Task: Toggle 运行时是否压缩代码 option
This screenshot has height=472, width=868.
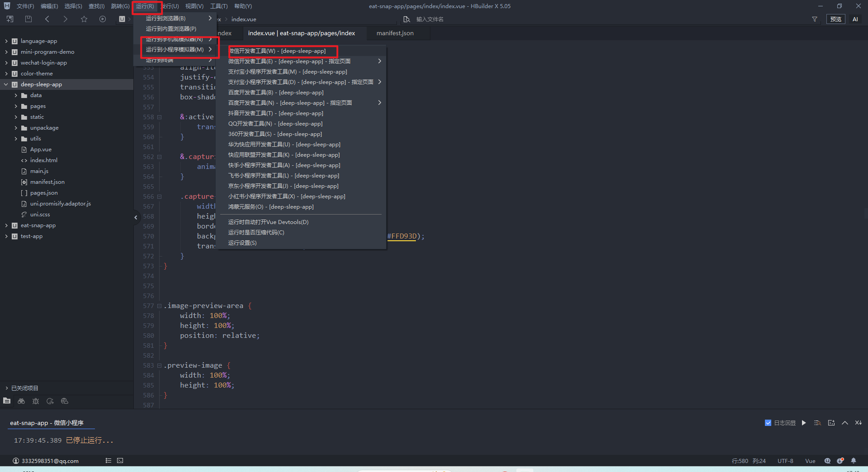Action: 256,233
